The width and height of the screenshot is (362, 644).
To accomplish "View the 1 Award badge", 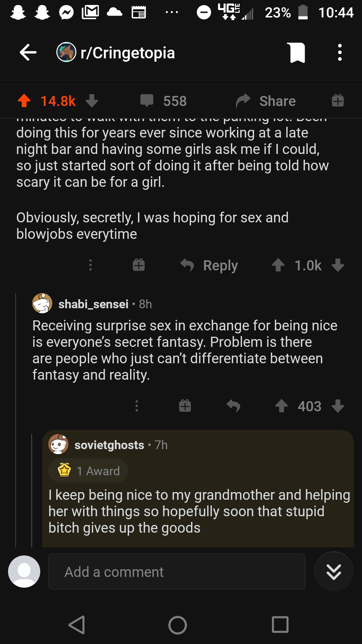I will pyautogui.click(x=88, y=471).
